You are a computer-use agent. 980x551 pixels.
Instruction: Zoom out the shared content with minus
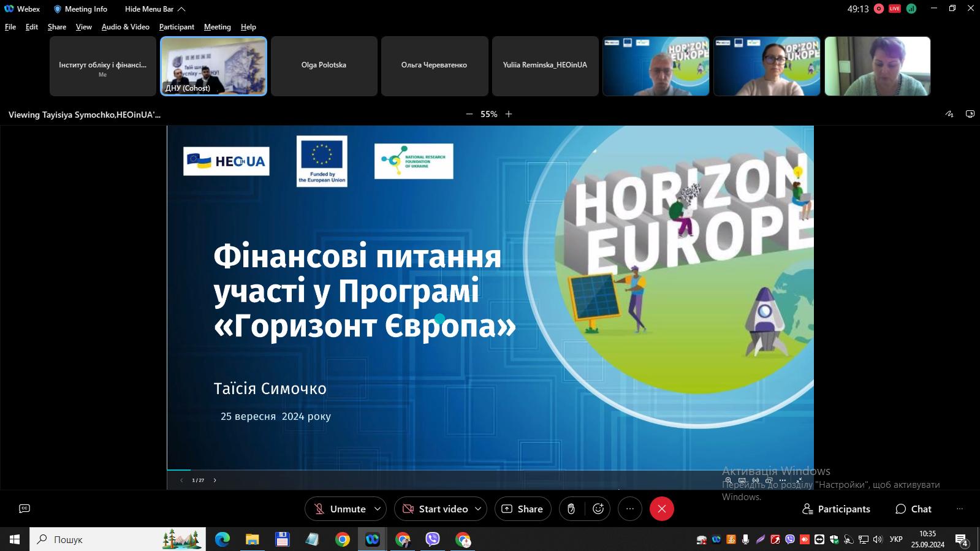(x=469, y=114)
